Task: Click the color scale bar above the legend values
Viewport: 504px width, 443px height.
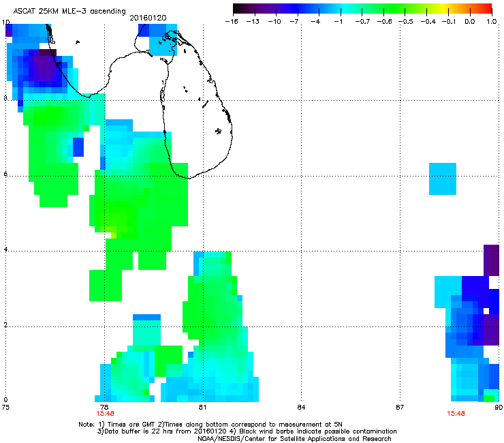Action: point(362,9)
